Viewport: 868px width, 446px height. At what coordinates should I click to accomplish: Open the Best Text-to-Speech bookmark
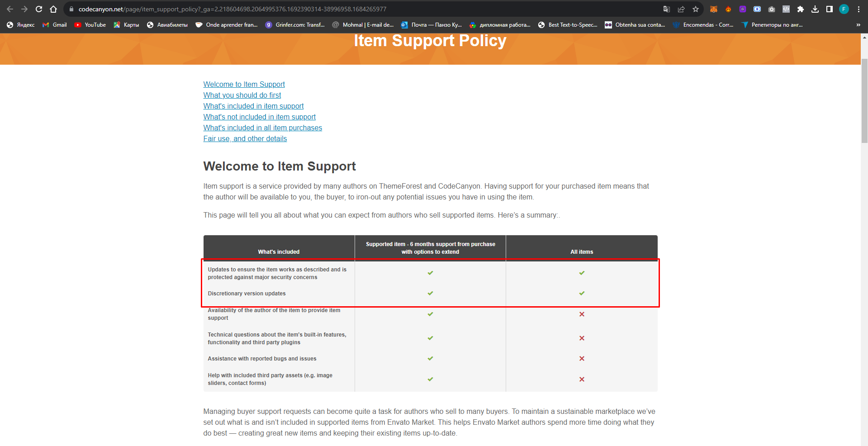(568, 25)
